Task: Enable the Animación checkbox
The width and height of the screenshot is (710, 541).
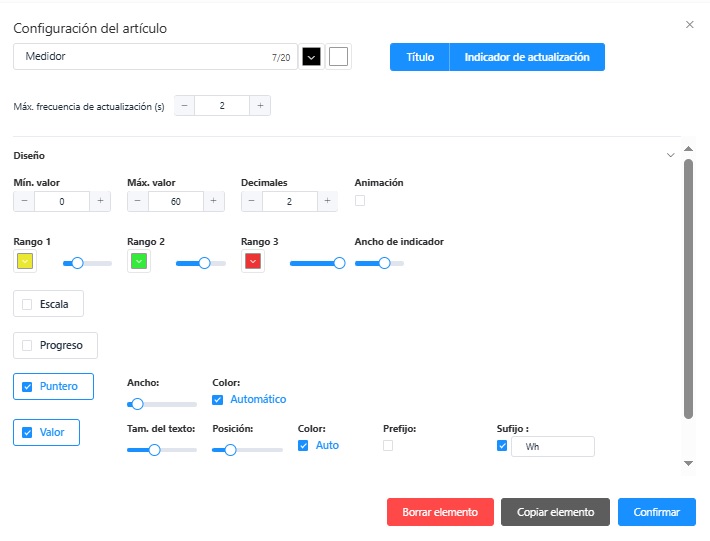Action: click(360, 201)
